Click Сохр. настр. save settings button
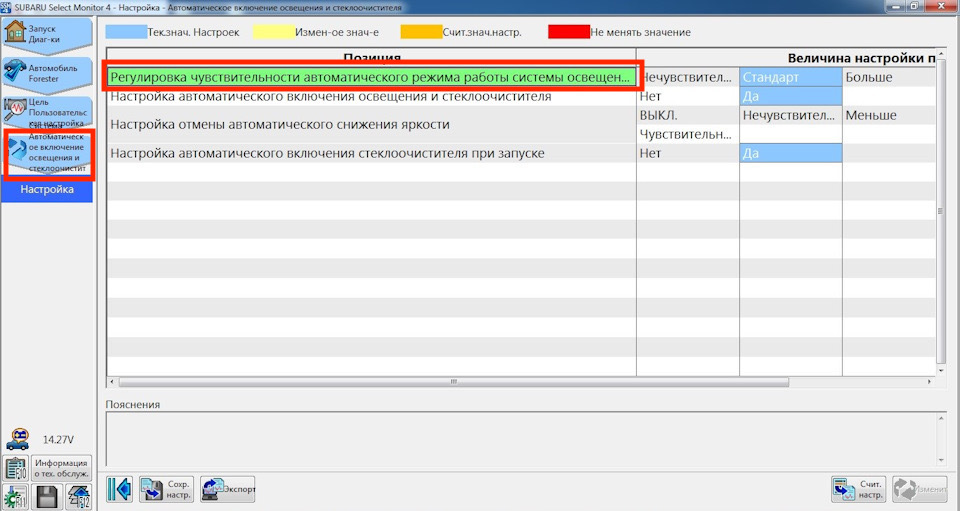960x511 pixels. (x=166, y=489)
